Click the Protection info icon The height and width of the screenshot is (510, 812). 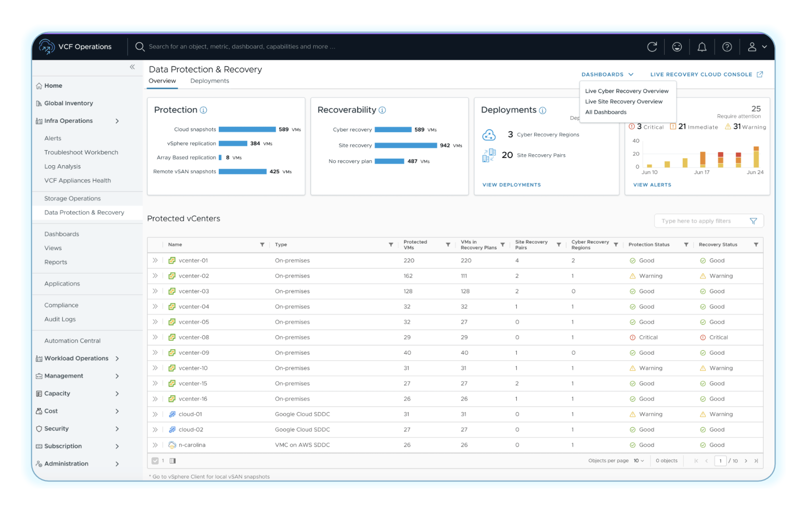click(203, 110)
